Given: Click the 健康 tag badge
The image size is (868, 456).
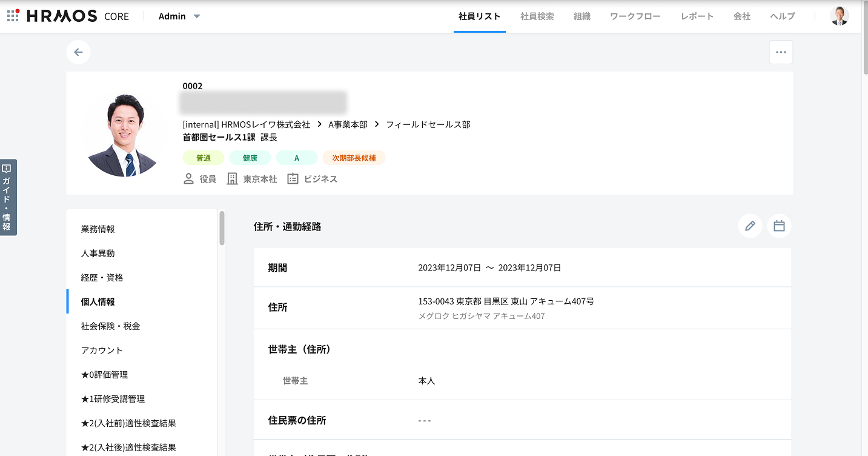Looking at the screenshot, I should click(x=250, y=158).
